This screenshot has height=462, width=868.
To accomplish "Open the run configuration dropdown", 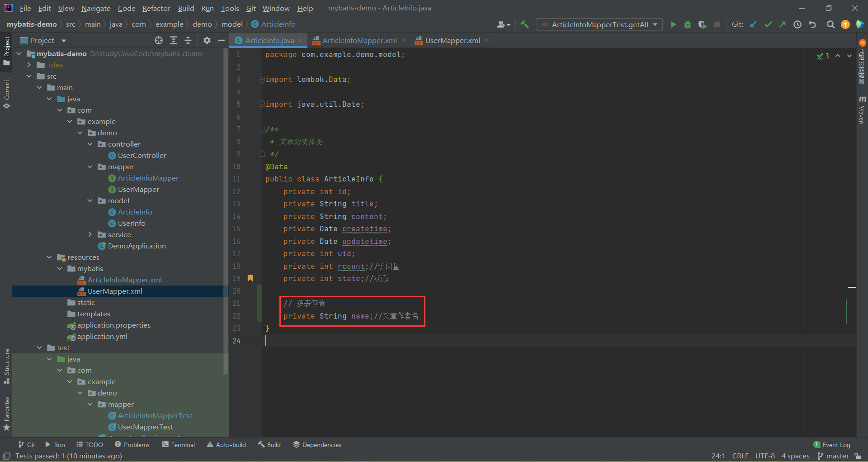I will point(599,24).
